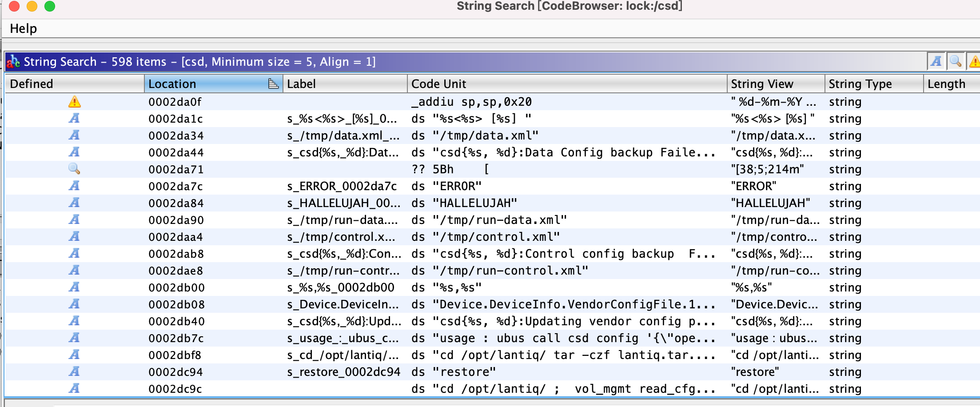The image size is (980, 407).
Task: Click warning icon for row 0002da0f
Action: point(75,102)
